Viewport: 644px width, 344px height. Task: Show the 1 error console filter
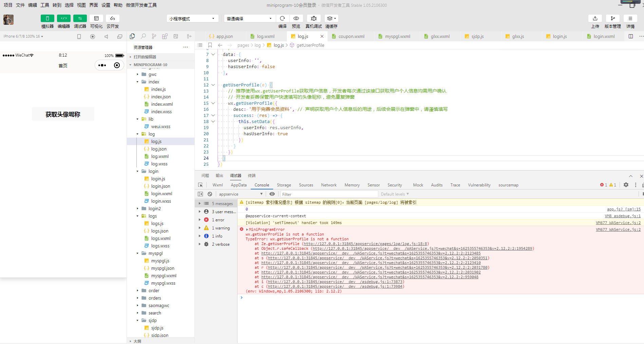click(x=218, y=220)
